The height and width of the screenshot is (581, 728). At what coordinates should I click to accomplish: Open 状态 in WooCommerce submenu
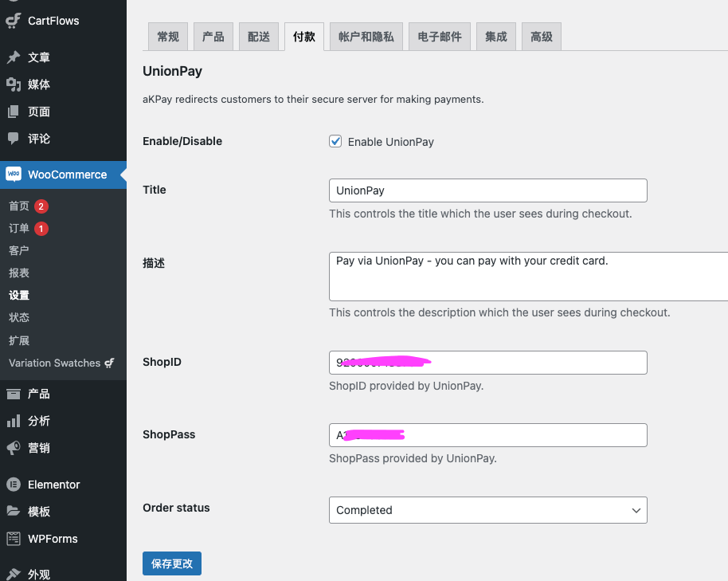(19, 318)
